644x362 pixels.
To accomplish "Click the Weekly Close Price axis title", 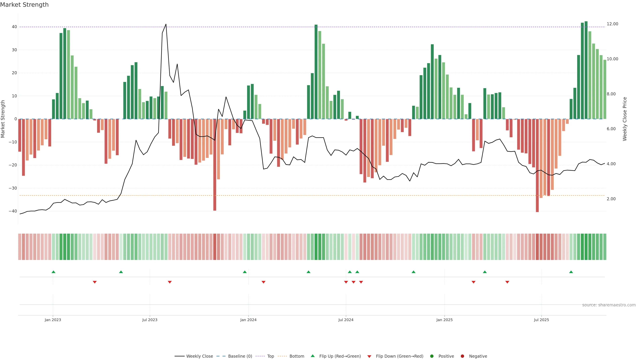I will pyautogui.click(x=625, y=119).
